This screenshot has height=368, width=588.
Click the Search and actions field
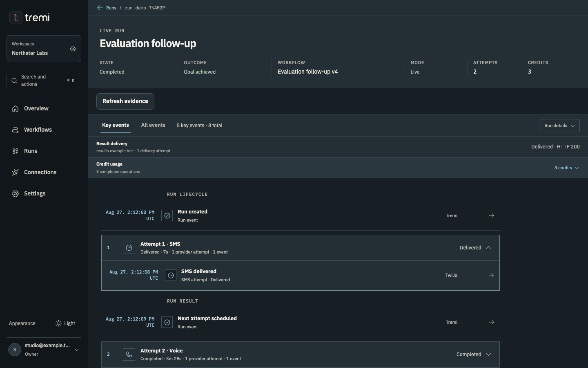pos(44,81)
